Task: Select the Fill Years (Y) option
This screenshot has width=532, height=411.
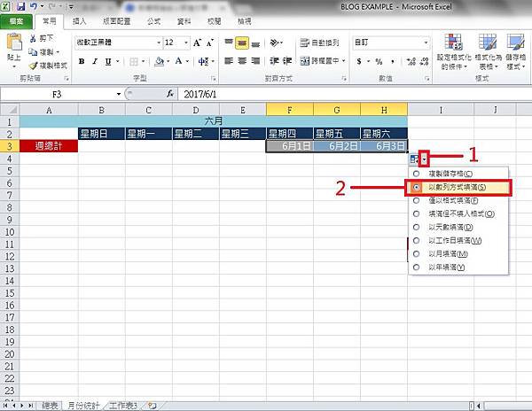Action: pyautogui.click(x=416, y=268)
